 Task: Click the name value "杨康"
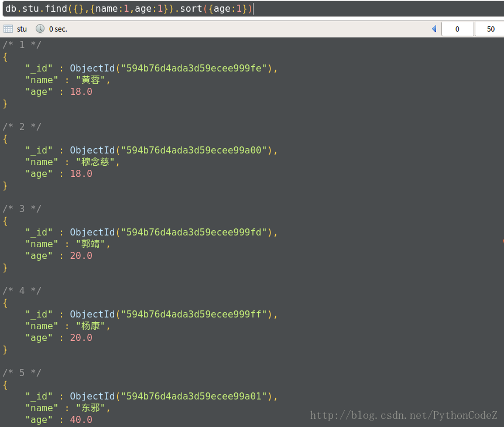(91, 326)
